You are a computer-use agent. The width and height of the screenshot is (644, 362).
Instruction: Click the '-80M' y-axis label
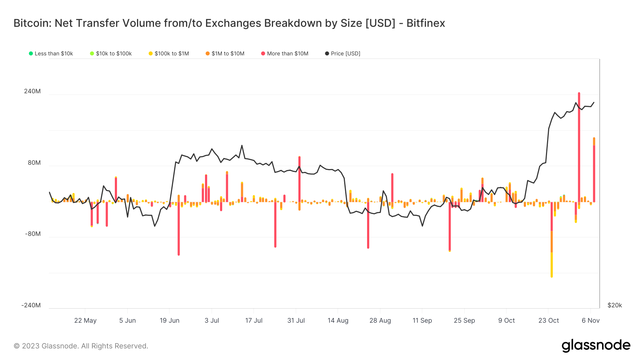pos(33,234)
